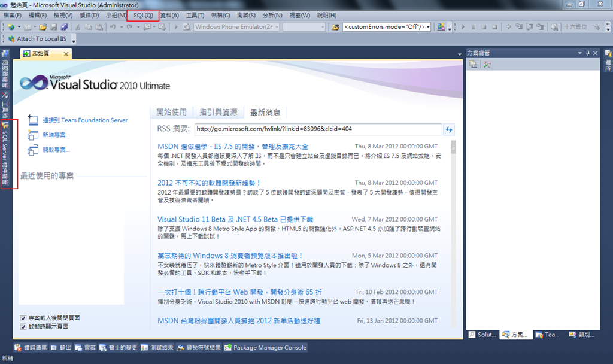Screen dimensions: 613x364
Task: Open the SQL(Q) menu
Action: click(x=143, y=15)
